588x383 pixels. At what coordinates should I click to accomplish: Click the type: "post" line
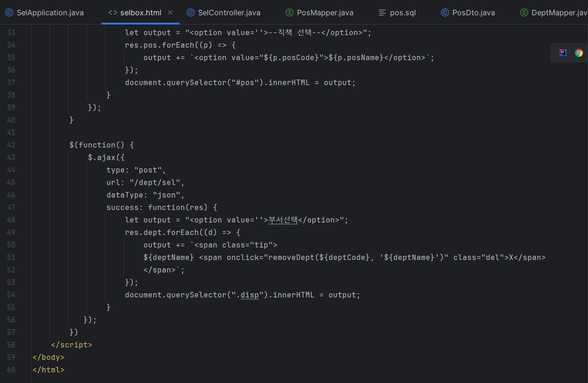click(136, 170)
